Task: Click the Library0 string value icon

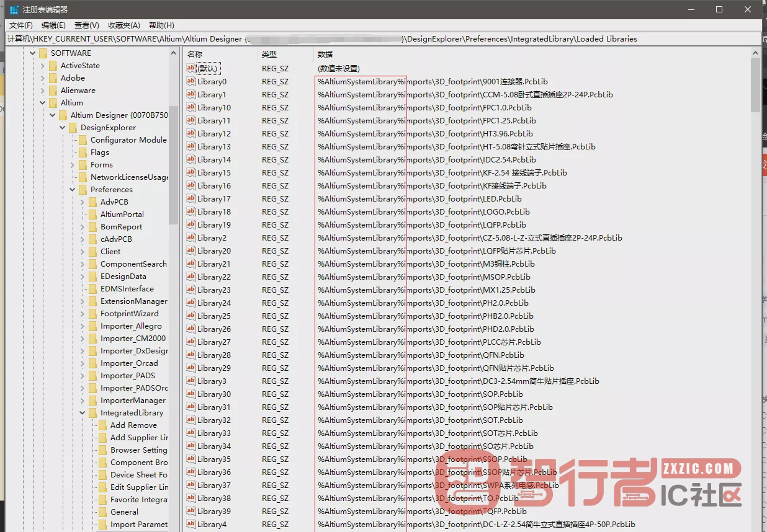Action: [191, 81]
